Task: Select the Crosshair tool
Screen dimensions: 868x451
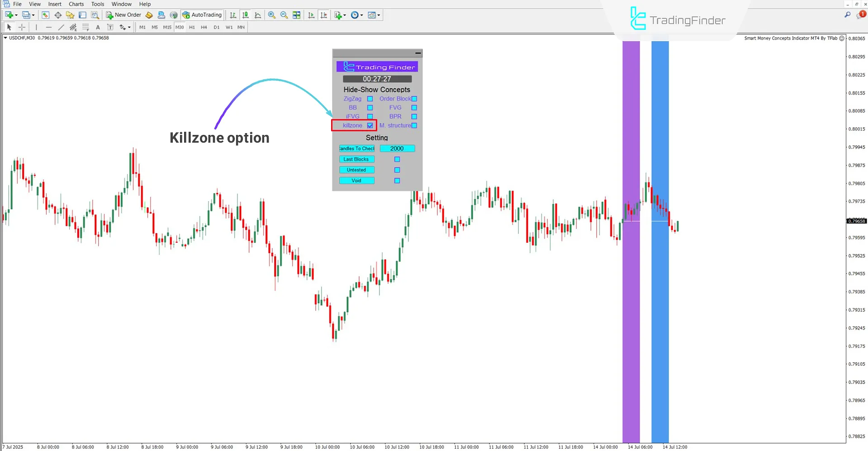Action: (x=22, y=27)
